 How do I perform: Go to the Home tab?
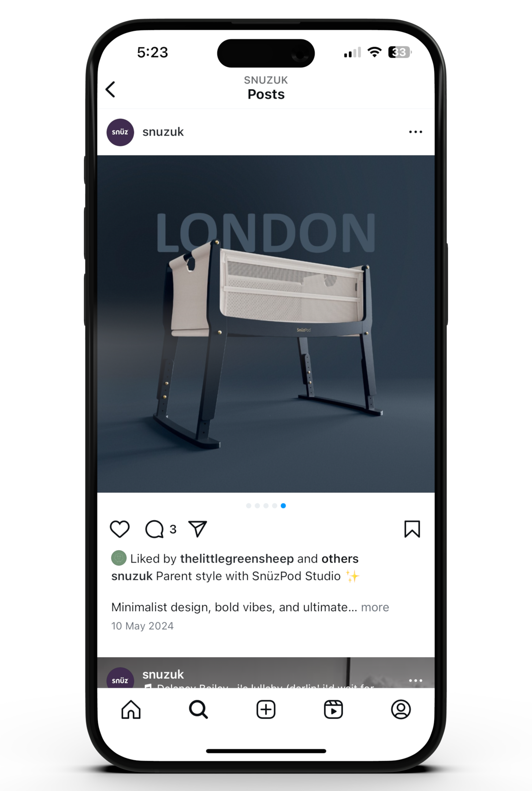point(131,710)
